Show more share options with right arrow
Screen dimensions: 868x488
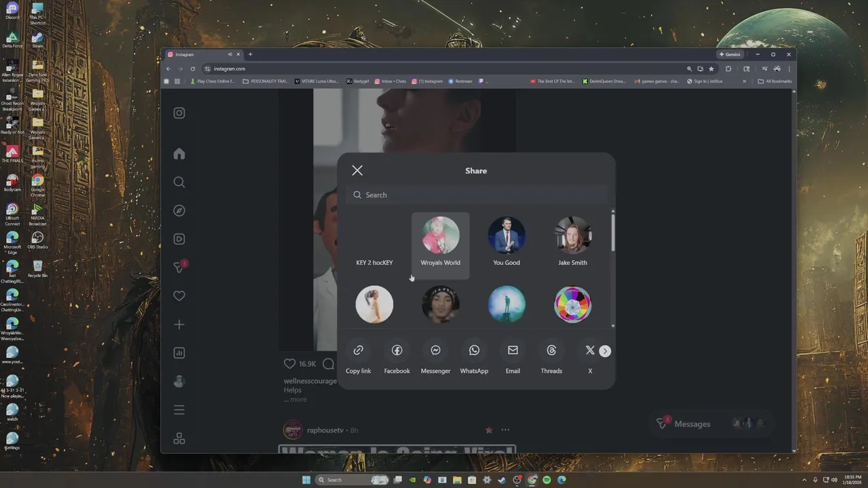click(605, 351)
